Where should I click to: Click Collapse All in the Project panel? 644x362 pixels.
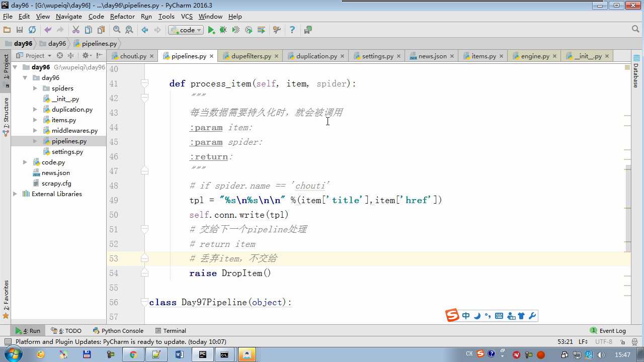(70, 56)
